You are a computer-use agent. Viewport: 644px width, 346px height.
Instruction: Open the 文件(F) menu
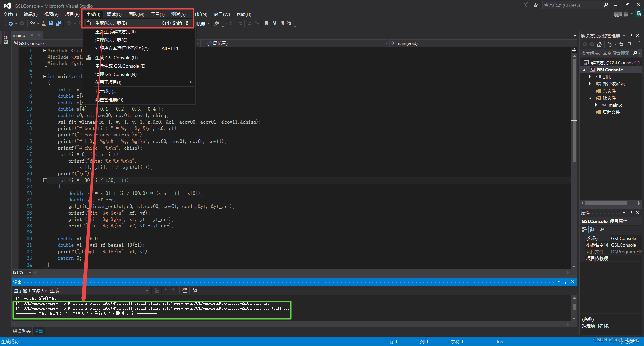[10, 14]
